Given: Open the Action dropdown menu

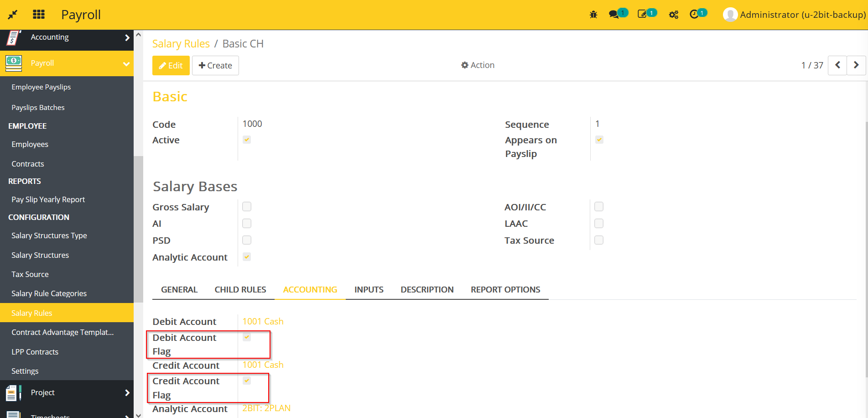Looking at the screenshot, I should point(478,65).
